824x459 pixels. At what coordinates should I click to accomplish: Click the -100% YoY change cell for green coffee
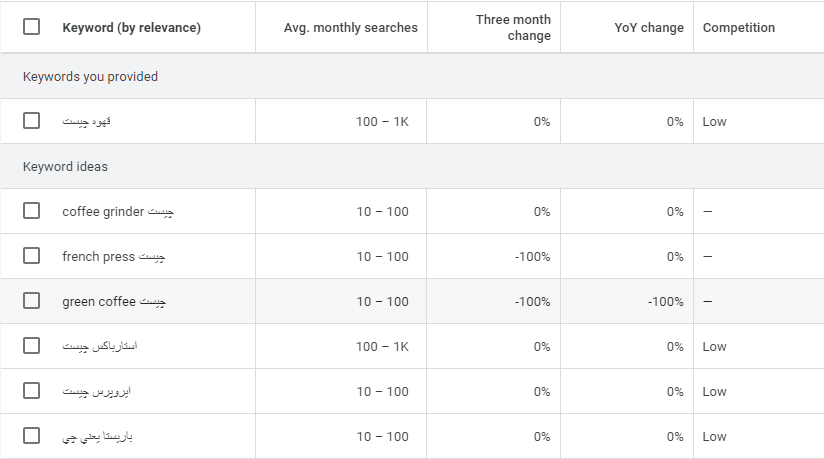(665, 302)
